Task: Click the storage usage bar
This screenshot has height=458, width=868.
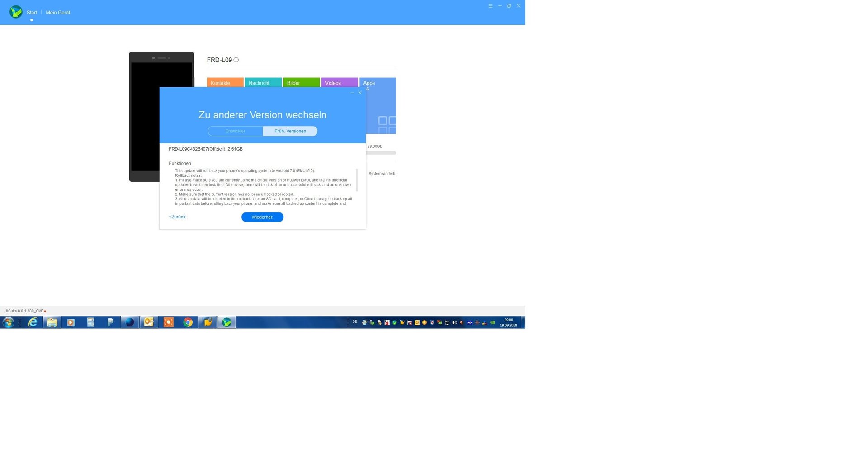Action: 381,153
